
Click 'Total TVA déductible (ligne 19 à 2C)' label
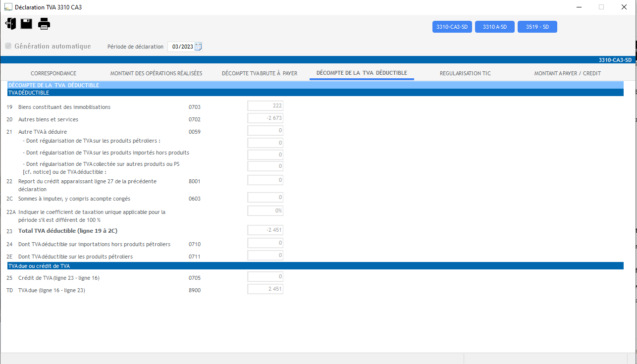(68, 231)
